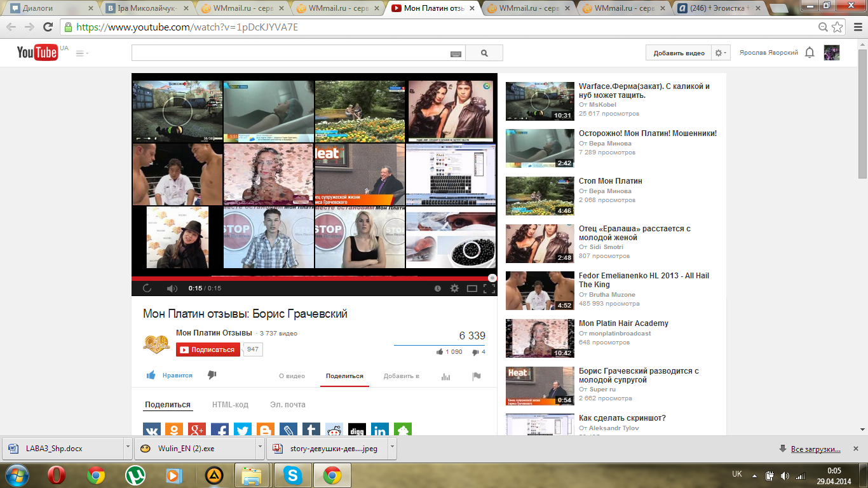Dislike the video with the thumbs down
Image resolution: width=868 pixels, height=488 pixels.
(212, 376)
